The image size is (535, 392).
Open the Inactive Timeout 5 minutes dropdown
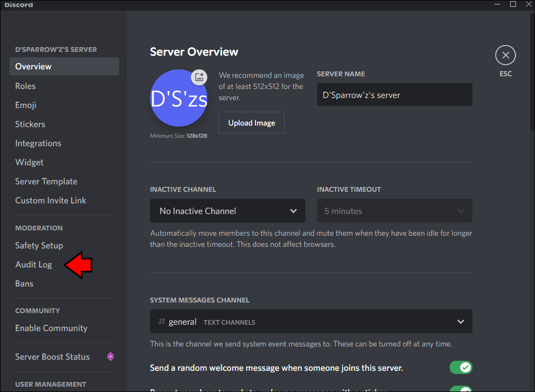tap(394, 211)
